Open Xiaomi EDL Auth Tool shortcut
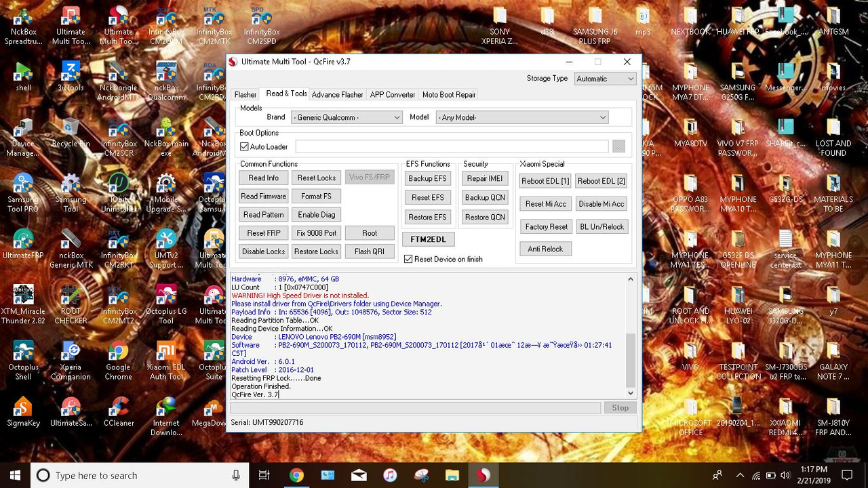868x488 pixels. pyautogui.click(x=166, y=360)
